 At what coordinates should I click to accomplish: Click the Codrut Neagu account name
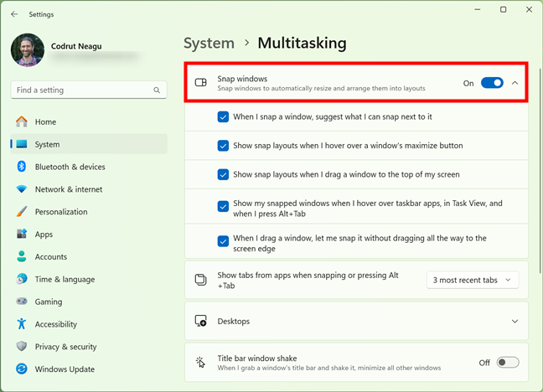coord(76,46)
